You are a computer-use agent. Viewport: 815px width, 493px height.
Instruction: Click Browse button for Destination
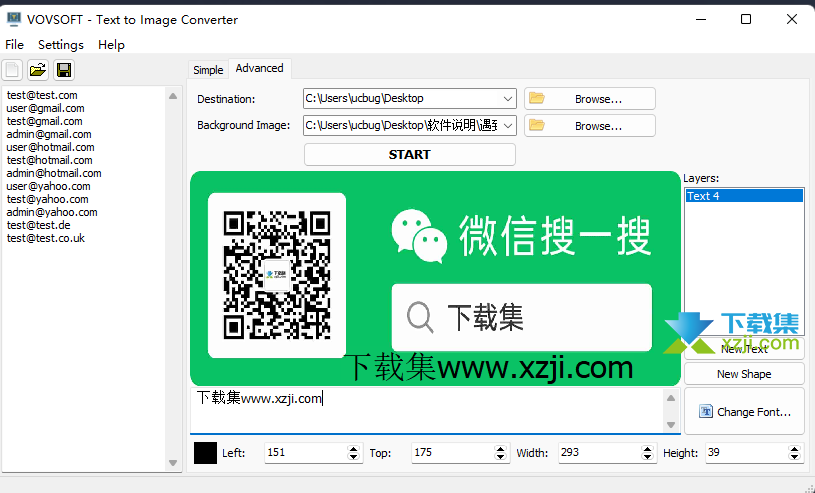(590, 99)
